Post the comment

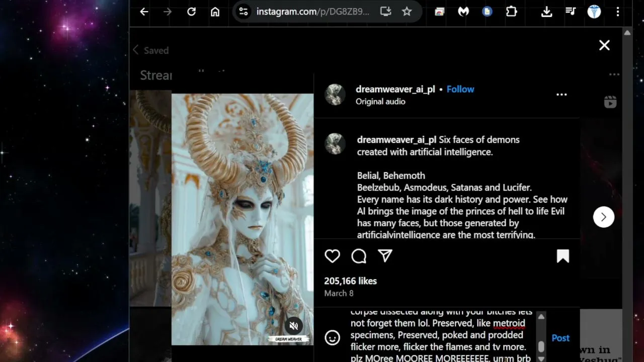point(560,338)
